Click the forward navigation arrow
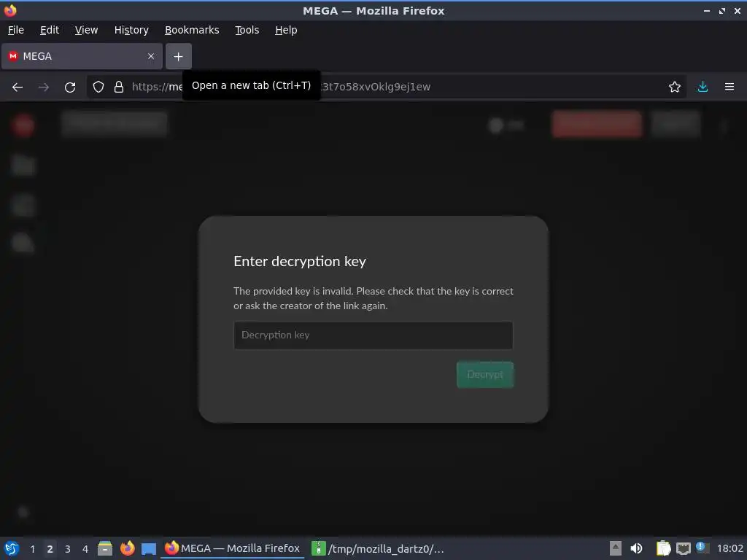 pos(44,87)
